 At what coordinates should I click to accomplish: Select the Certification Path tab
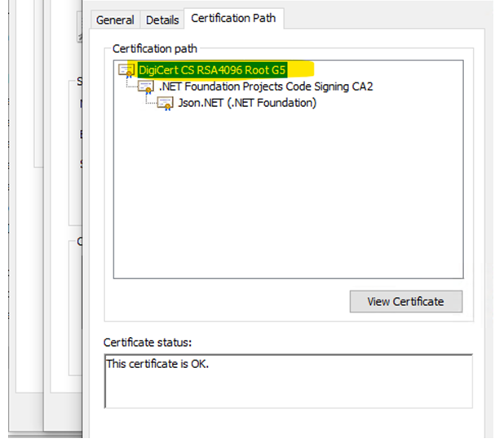point(233,18)
